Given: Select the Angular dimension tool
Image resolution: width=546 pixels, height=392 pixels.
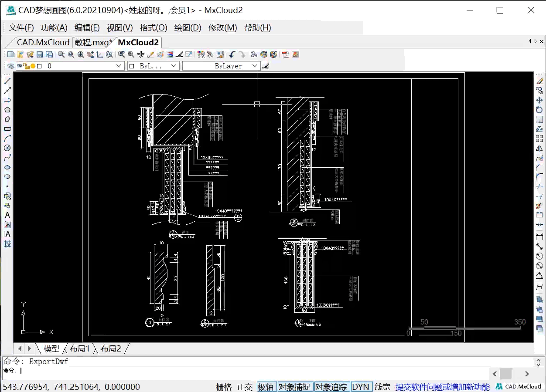Looking at the screenshot, I should [x=539, y=275].
